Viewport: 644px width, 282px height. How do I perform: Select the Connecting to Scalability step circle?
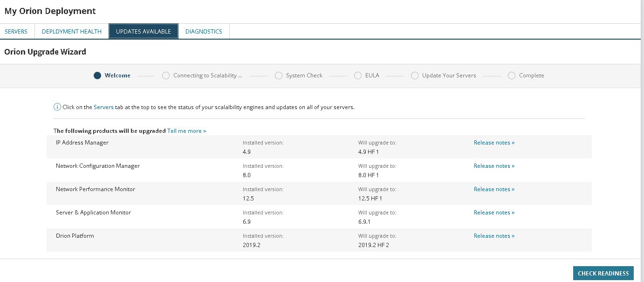tap(166, 76)
